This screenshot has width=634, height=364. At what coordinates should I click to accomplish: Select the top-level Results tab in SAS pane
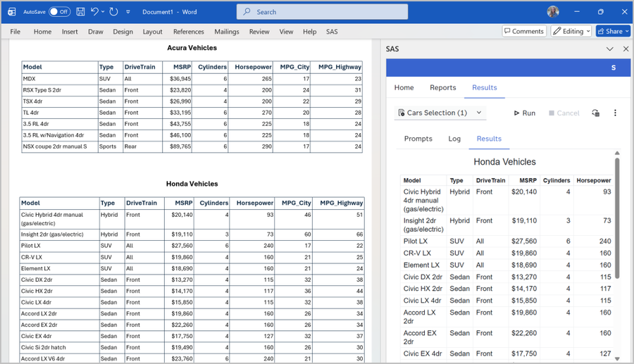[x=485, y=88]
